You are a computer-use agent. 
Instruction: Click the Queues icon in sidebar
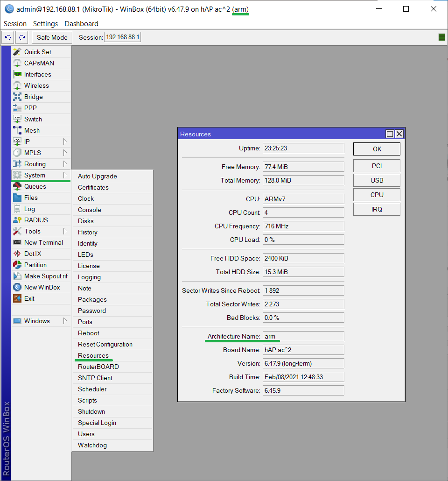pyautogui.click(x=17, y=186)
